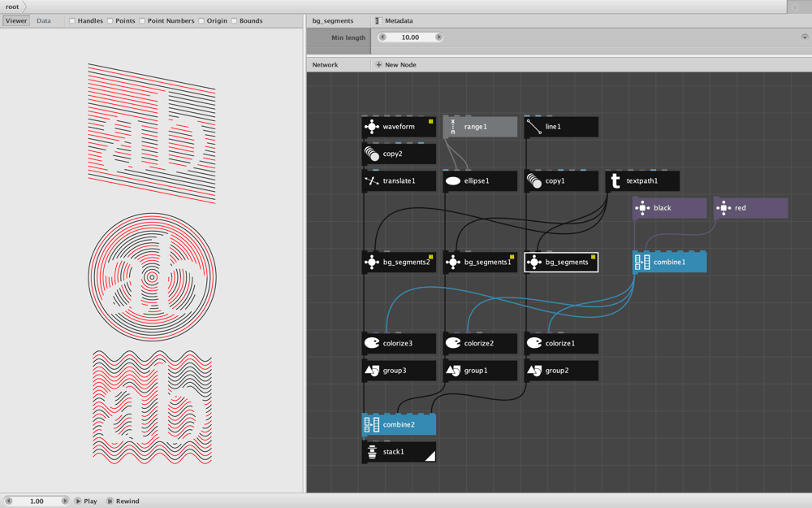The image size is (812, 508).
Task: Click the group2 node icon
Action: coord(534,371)
